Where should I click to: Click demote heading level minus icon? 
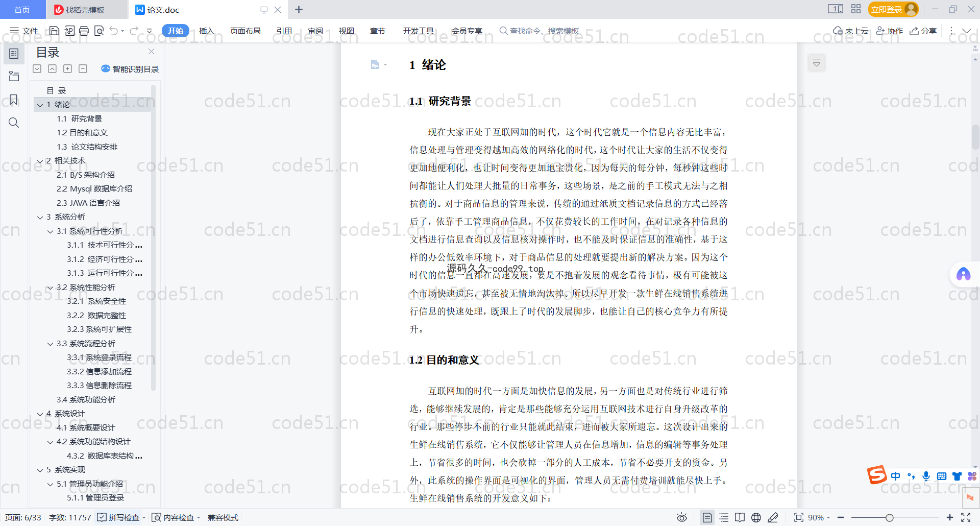(83, 68)
